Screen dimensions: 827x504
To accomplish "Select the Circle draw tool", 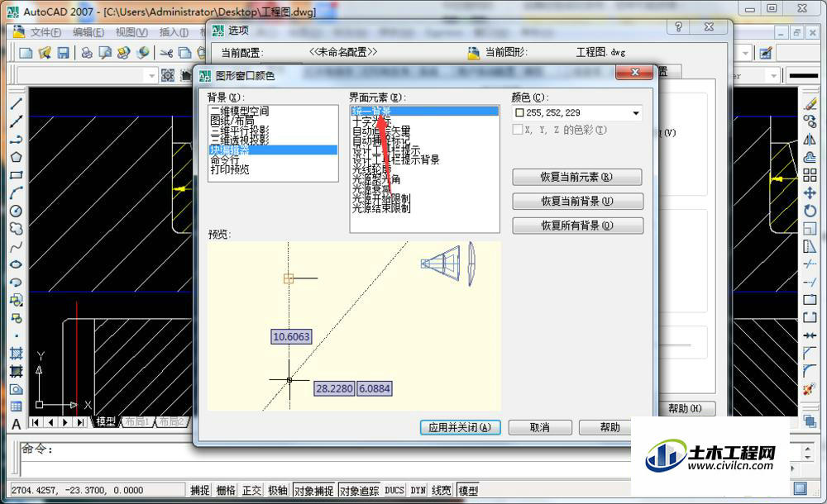I will coord(16,211).
